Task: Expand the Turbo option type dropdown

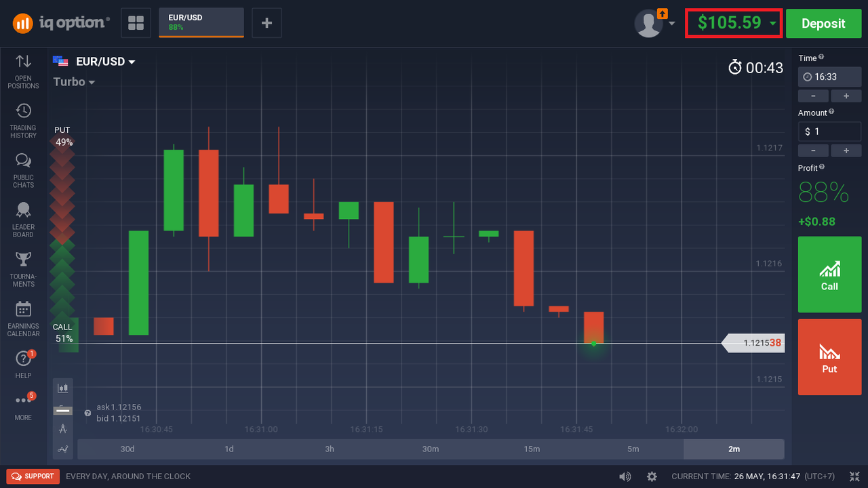Action: point(92,82)
